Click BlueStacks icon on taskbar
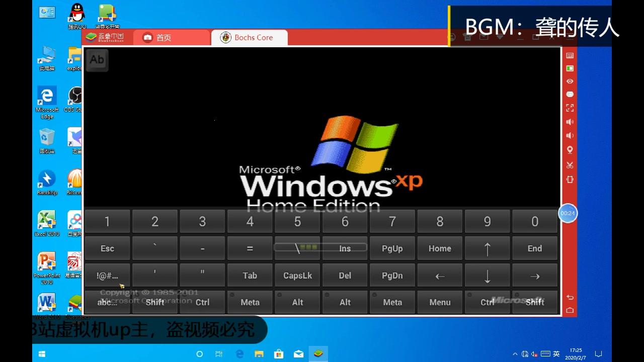 318,354
